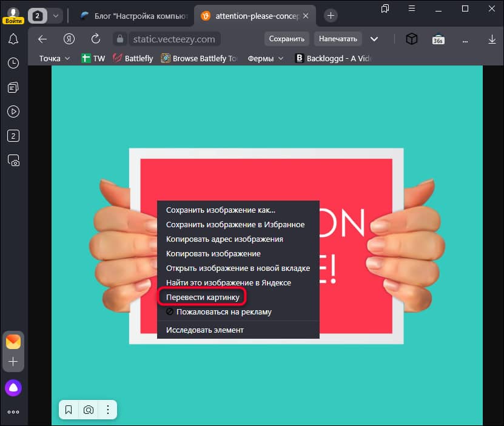
Task: Open Browse Battlefy bookmark
Action: click(x=200, y=58)
